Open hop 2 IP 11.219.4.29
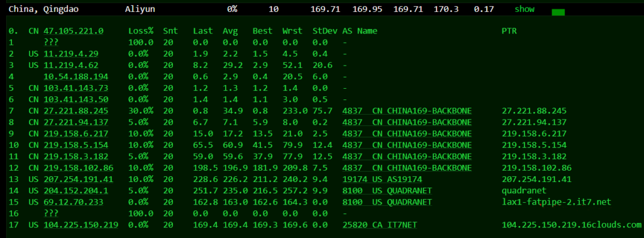The width and height of the screenshot is (644, 238). [x=71, y=54]
